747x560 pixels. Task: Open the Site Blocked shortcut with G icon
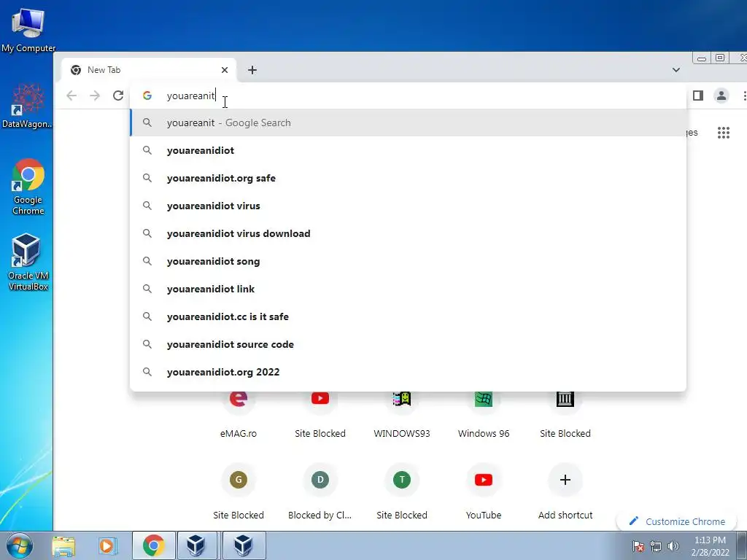(x=239, y=493)
